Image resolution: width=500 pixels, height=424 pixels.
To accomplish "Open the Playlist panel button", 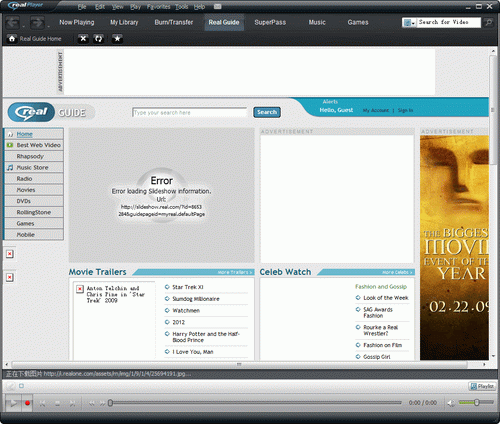I will click(x=482, y=386).
